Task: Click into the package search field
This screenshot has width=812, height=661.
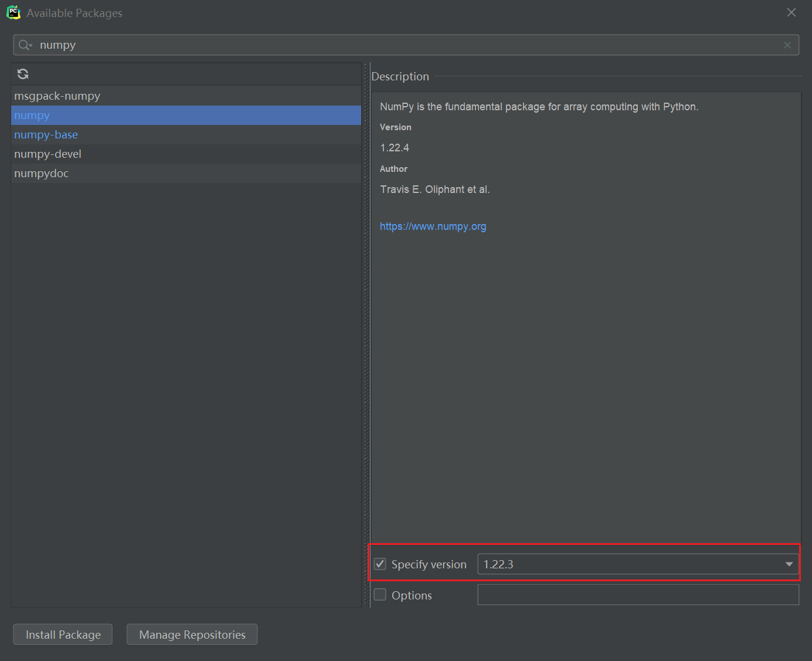Action: click(406, 45)
